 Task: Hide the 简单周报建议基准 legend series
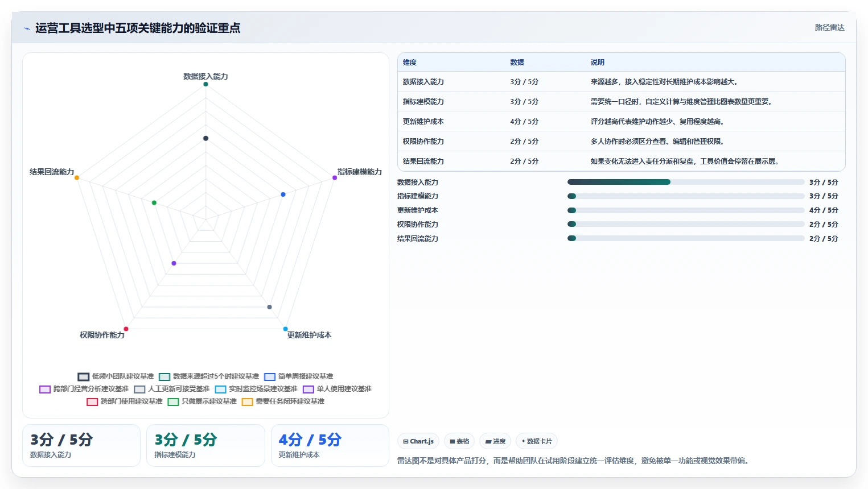coord(299,376)
